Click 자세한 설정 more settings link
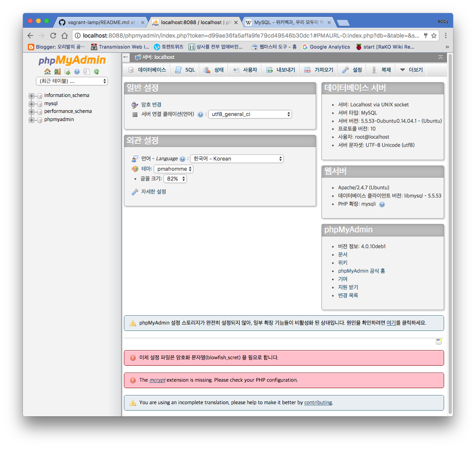The image size is (476, 449). pos(153,192)
